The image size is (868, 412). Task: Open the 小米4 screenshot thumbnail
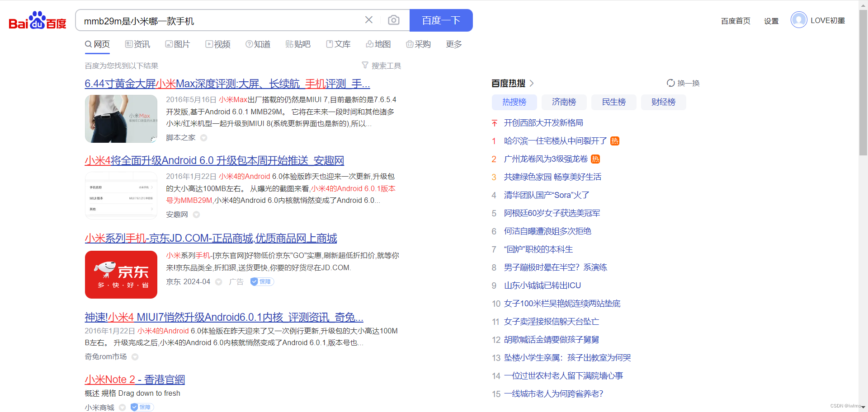click(121, 196)
